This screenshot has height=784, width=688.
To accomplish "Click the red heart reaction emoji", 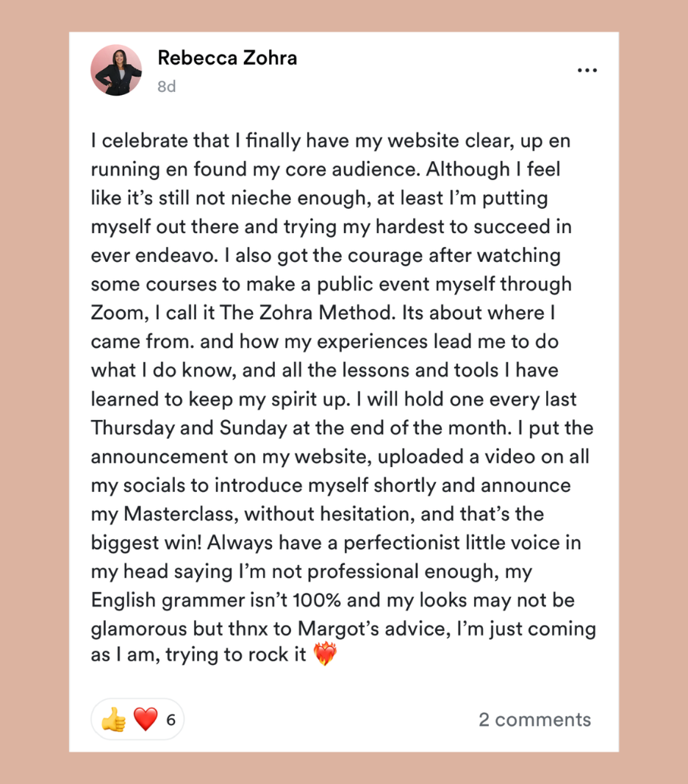I will click(x=146, y=719).
